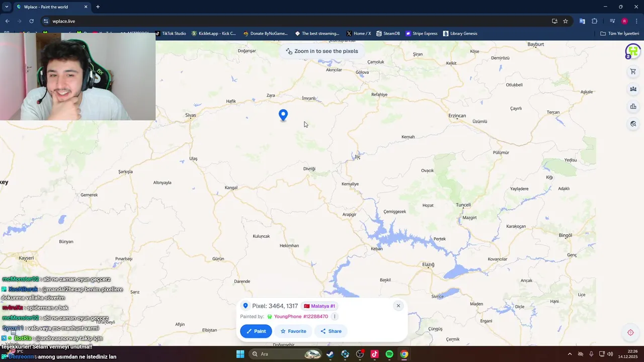This screenshot has height=362, width=644.
Task: Click the Malatya #1 region tag
Action: [319, 306]
